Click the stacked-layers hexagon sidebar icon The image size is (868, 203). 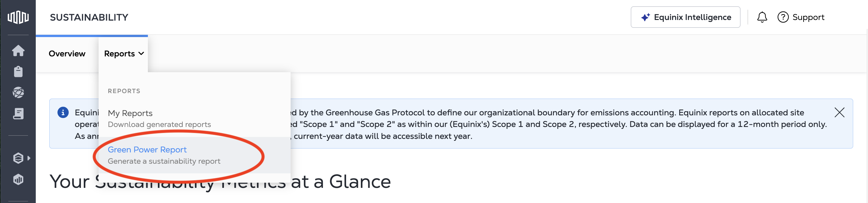18,158
